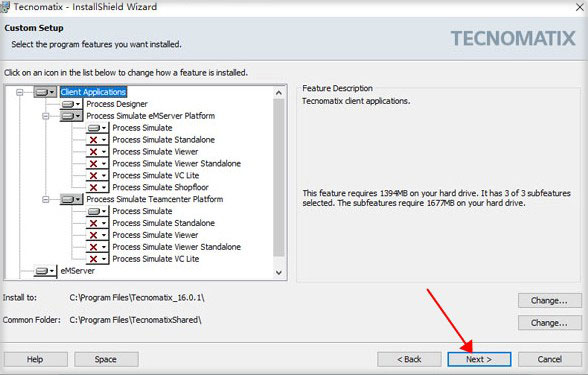Click red X icon for Process Simulate VC Lite under eMServer Platform
The height and width of the screenshot is (375, 588).
97,176
